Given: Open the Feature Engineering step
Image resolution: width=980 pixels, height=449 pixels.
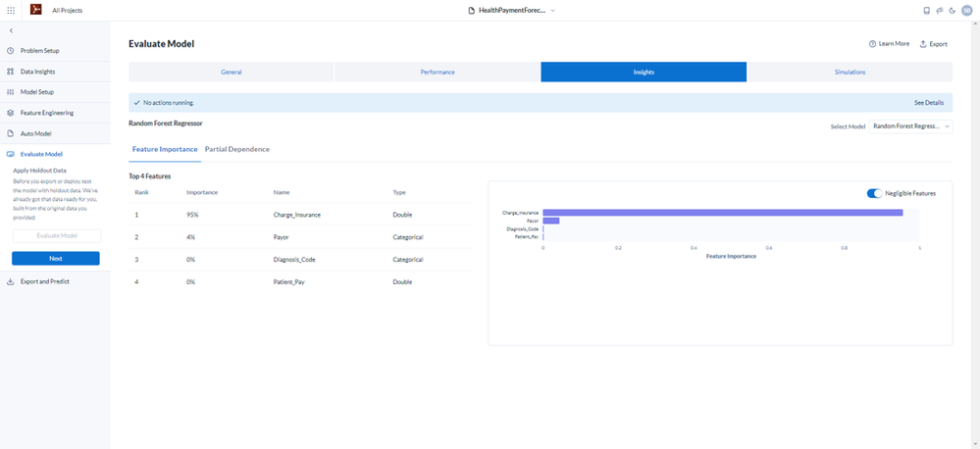Looking at the screenshot, I should pos(47,113).
